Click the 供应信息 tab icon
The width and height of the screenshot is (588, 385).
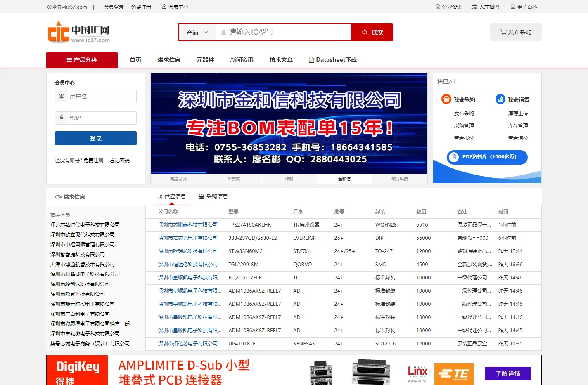tap(160, 197)
